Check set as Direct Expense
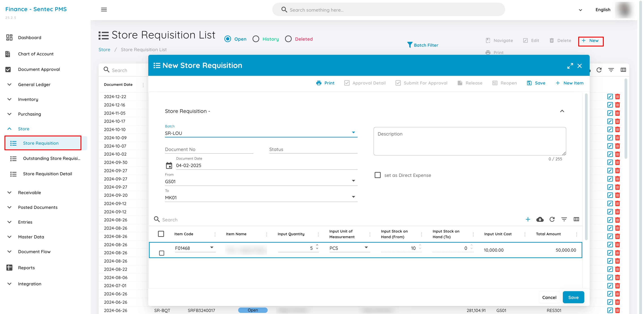The image size is (644, 314). coord(377,175)
